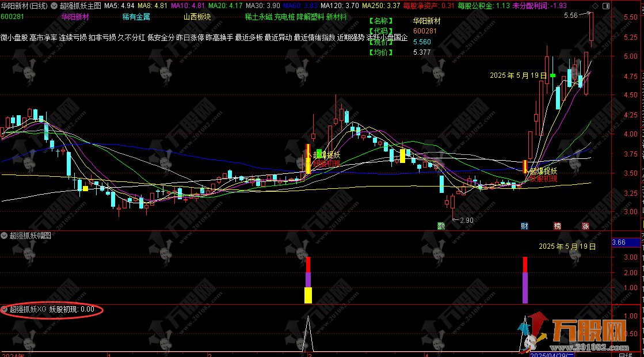
Task: Click the 充电桩 concept label
Action: [x=285, y=17]
